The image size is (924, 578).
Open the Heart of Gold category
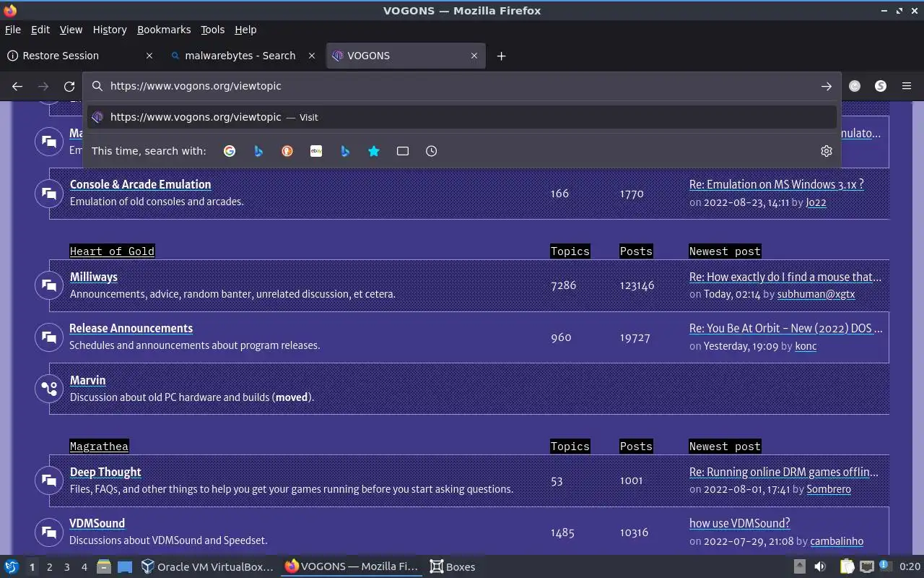click(112, 251)
